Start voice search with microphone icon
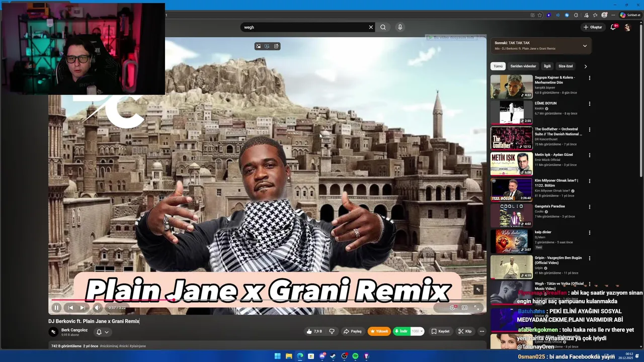Image resolution: width=644 pixels, height=362 pixels. (x=400, y=27)
